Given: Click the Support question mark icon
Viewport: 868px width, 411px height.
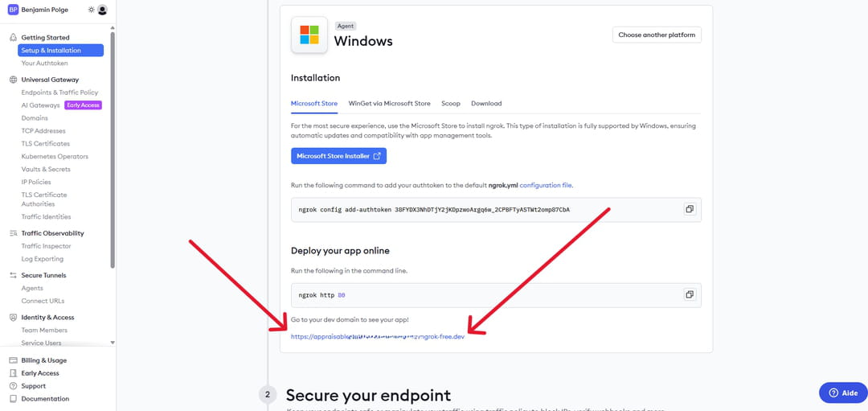Looking at the screenshot, I should 13,386.
